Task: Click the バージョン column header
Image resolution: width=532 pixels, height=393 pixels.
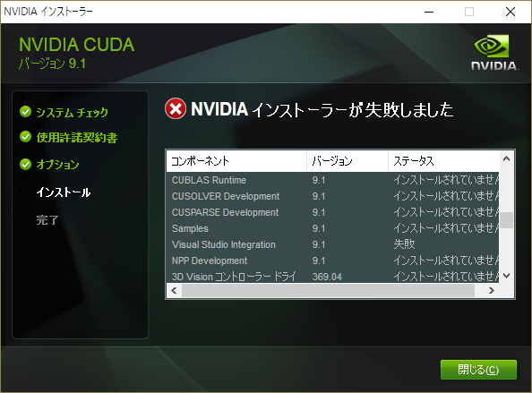Action: pyautogui.click(x=348, y=161)
